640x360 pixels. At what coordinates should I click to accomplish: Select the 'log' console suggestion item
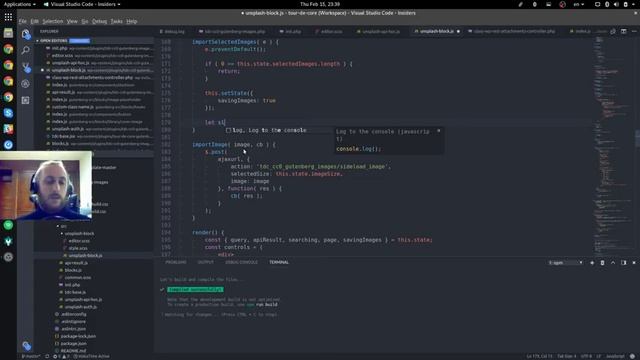click(269, 130)
